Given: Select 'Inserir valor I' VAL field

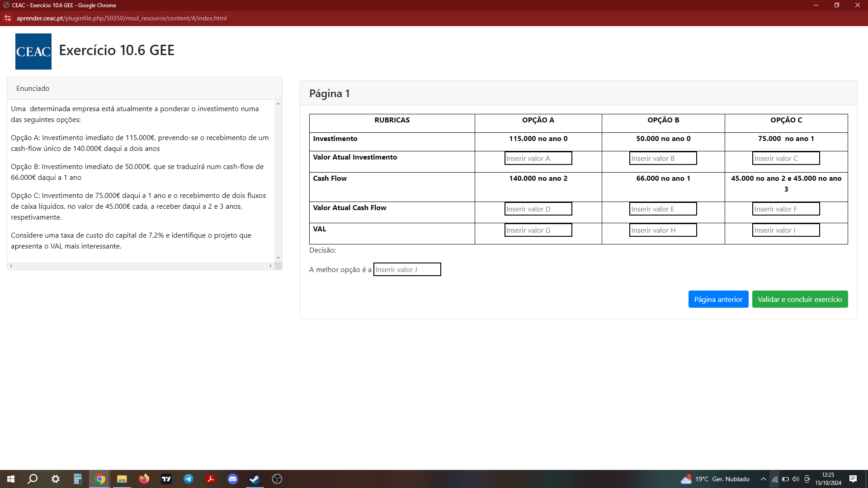Looking at the screenshot, I should [786, 230].
